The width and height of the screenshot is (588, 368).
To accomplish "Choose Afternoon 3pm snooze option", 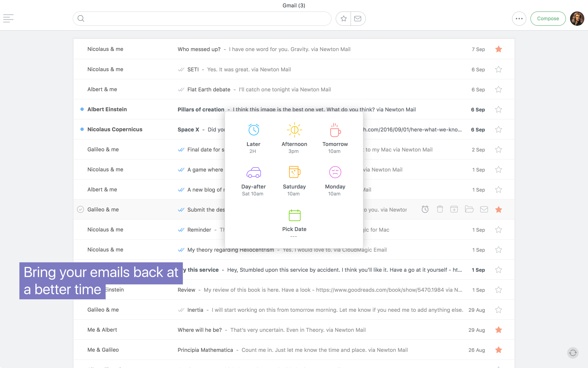I will 294,138.
